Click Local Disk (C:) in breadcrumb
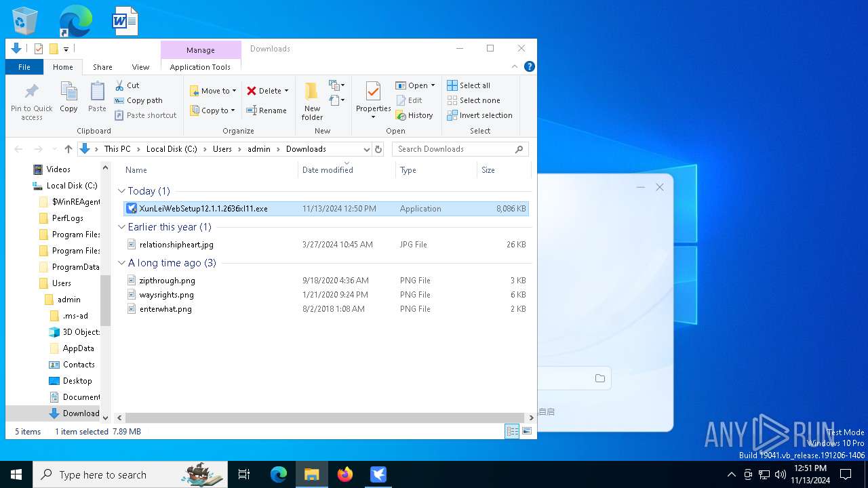This screenshot has width=868, height=488. (172, 149)
